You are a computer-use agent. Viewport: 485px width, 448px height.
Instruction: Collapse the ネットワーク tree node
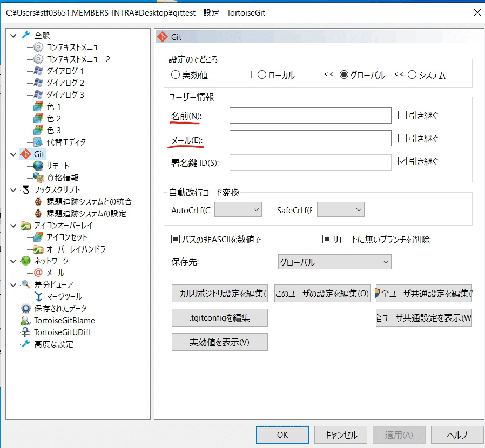point(14,261)
